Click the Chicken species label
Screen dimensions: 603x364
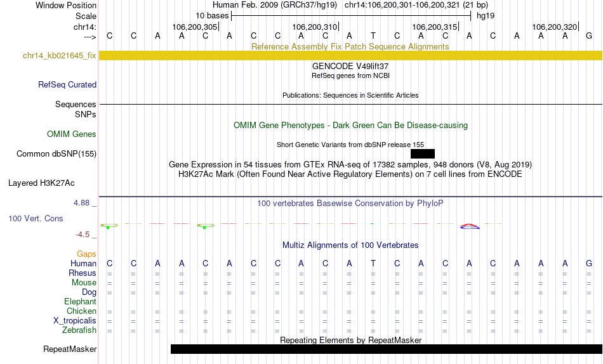click(x=81, y=311)
